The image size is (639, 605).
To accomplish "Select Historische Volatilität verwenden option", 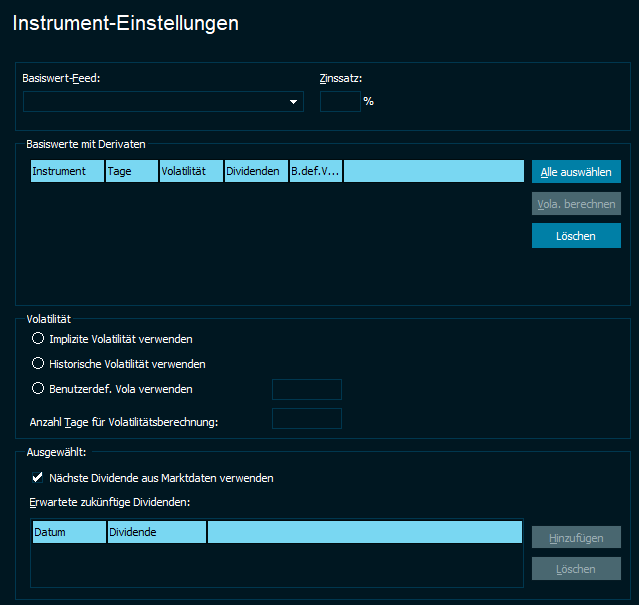I will point(39,364).
